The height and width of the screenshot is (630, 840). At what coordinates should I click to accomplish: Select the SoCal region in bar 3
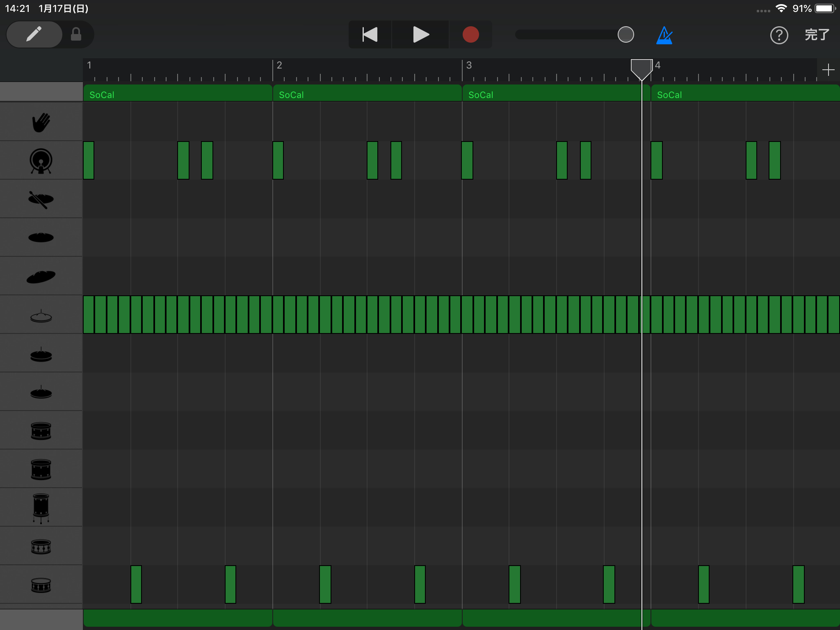(x=557, y=93)
